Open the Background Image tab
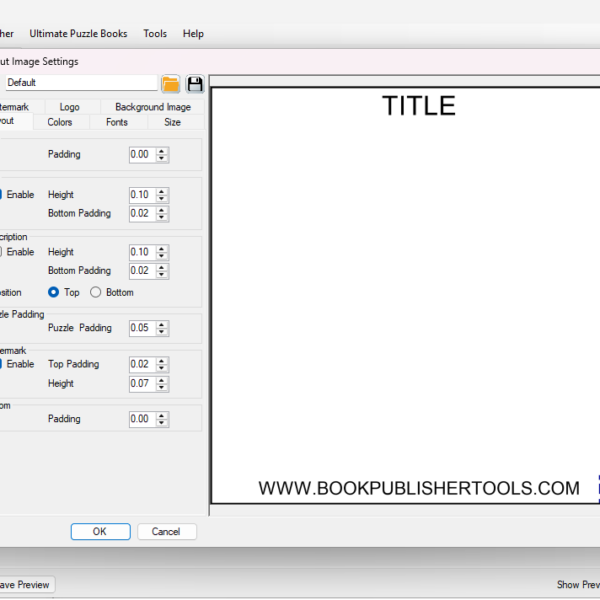The width and height of the screenshot is (600, 600). tap(152, 107)
